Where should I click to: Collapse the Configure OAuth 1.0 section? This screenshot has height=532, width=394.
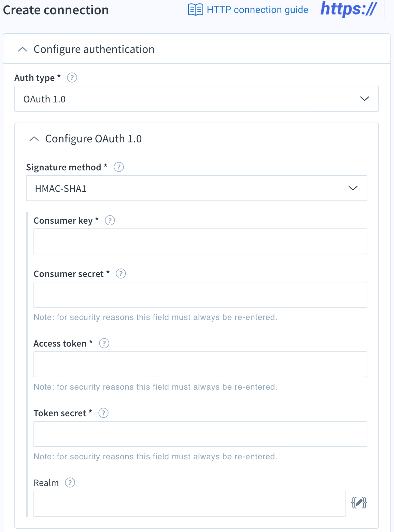[x=34, y=139]
